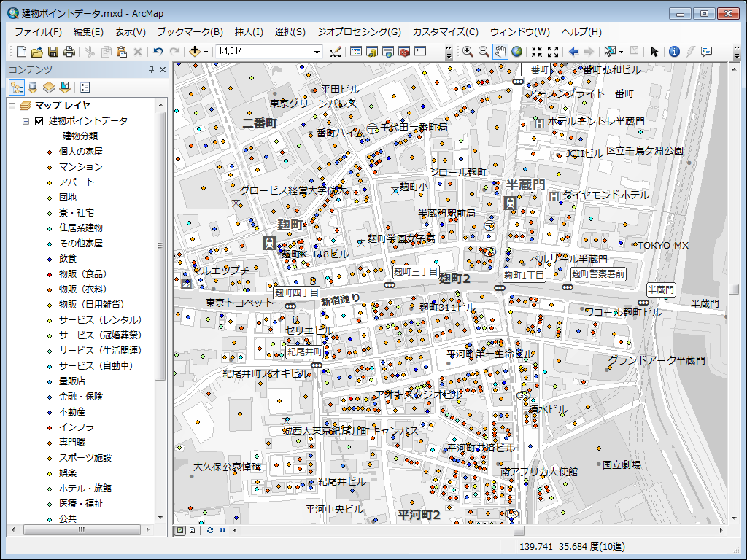Image resolution: width=747 pixels, height=560 pixels.
Task: Click Fixed Zoom In arrows
Action: pyautogui.click(x=537, y=52)
